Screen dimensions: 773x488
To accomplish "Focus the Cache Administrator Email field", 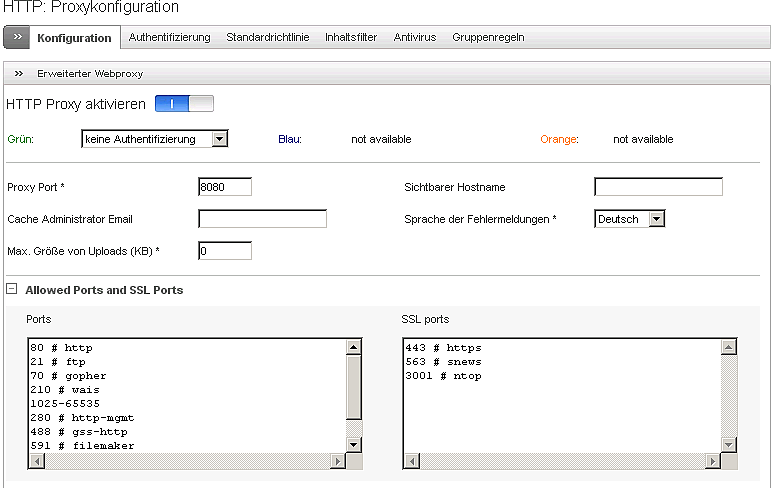I will pyautogui.click(x=262, y=219).
